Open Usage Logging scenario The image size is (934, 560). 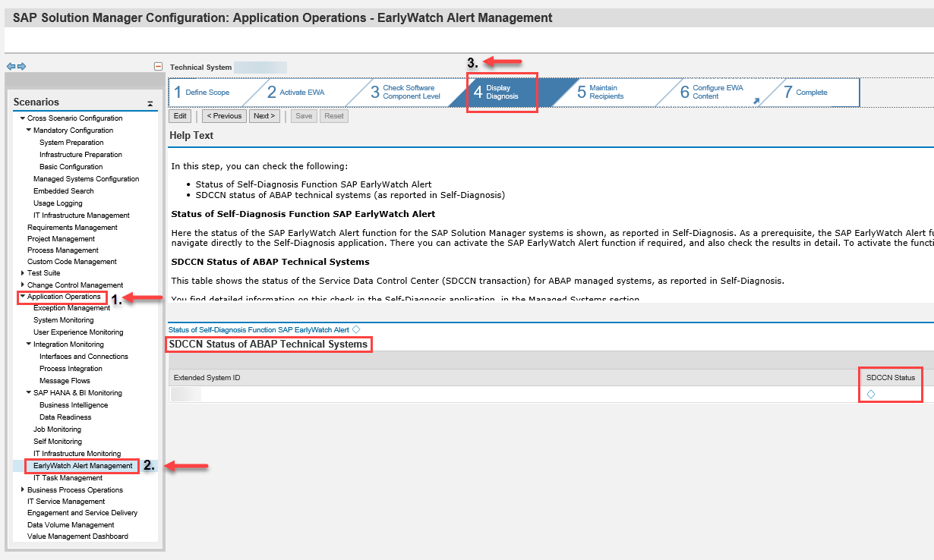pos(58,203)
